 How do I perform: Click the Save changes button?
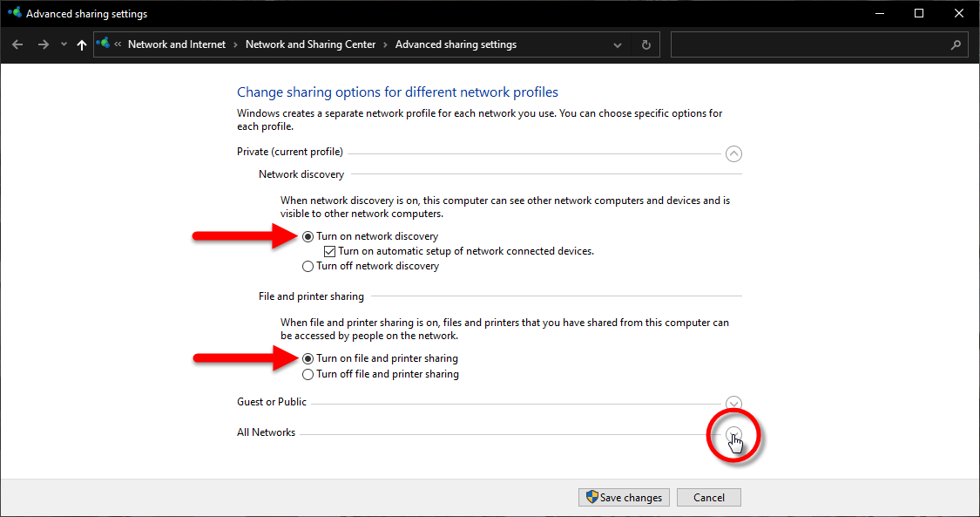pos(624,498)
